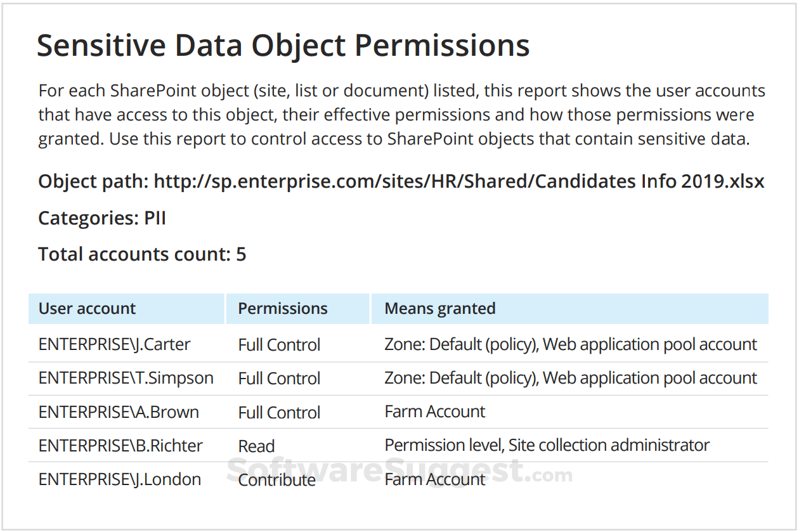Select the ENTERPRISE\B.Richter user account
Screen dimensions: 799x532
pyautogui.click(x=120, y=446)
